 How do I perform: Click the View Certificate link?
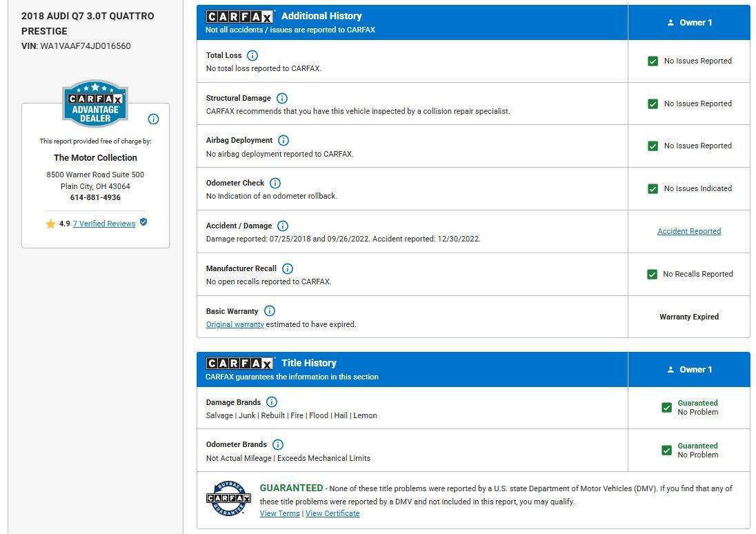pos(332,513)
